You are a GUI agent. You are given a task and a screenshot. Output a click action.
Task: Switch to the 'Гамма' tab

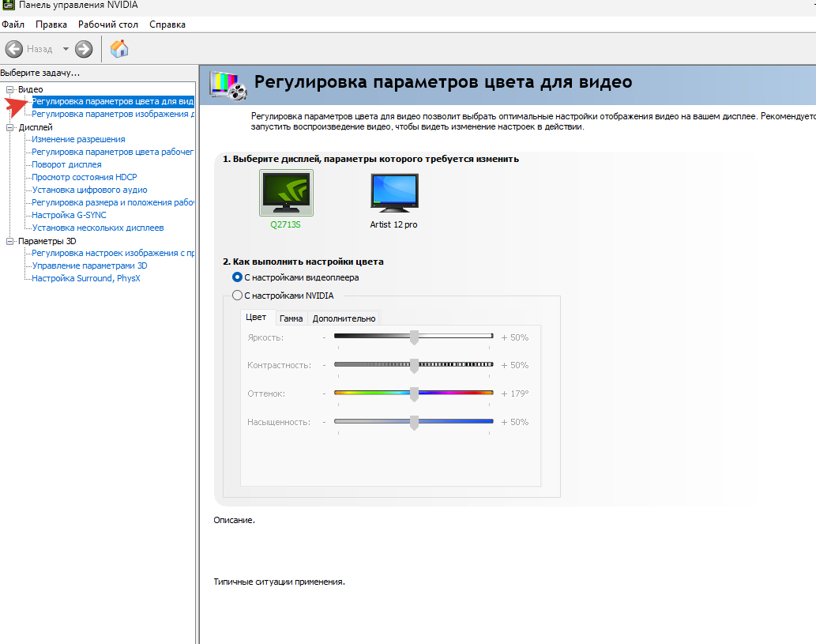pyautogui.click(x=291, y=318)
